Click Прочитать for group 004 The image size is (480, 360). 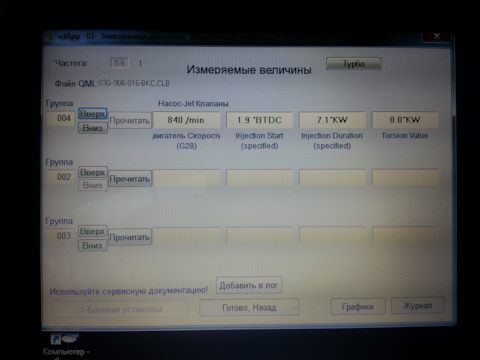pos(130,120)
